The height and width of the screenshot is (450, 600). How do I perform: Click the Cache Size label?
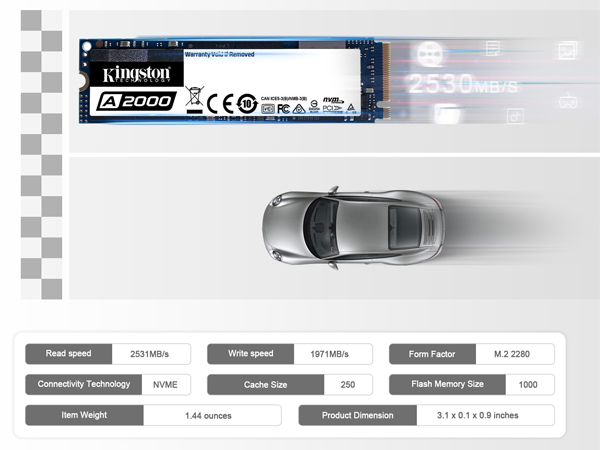[266, 385]
